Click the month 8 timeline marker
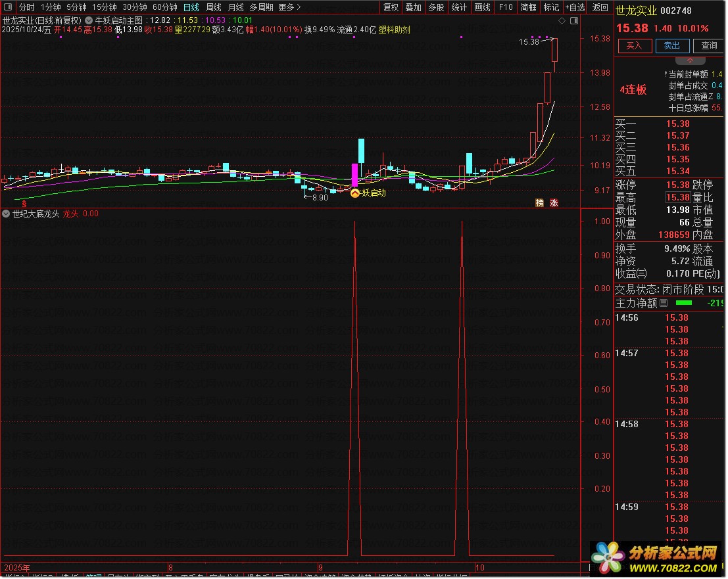 tap(171, 567)
